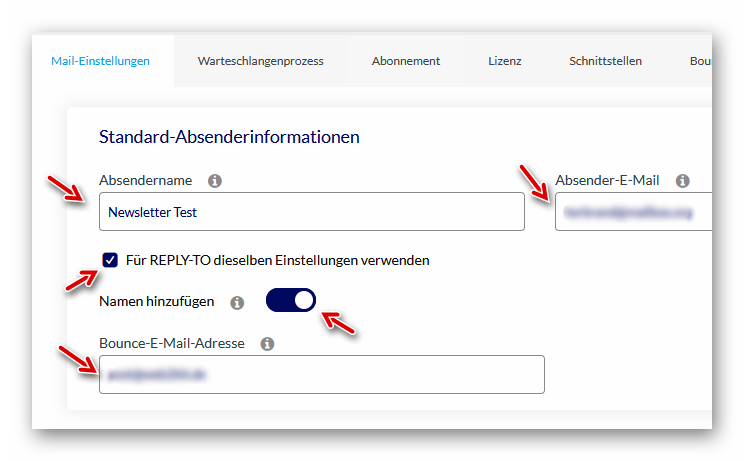Go to the Abonnement tab

[x=405, y=61]
